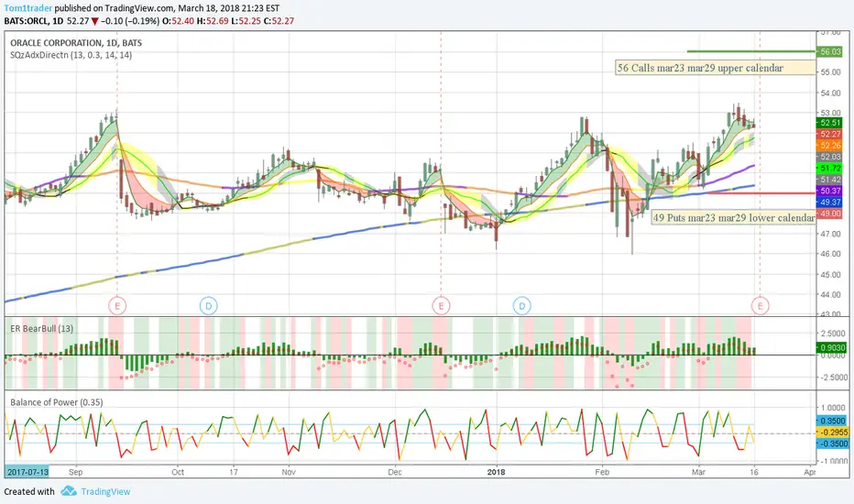Click the red 49.00 price label
The width and height of the screenshot is (854, 504).
830,214
